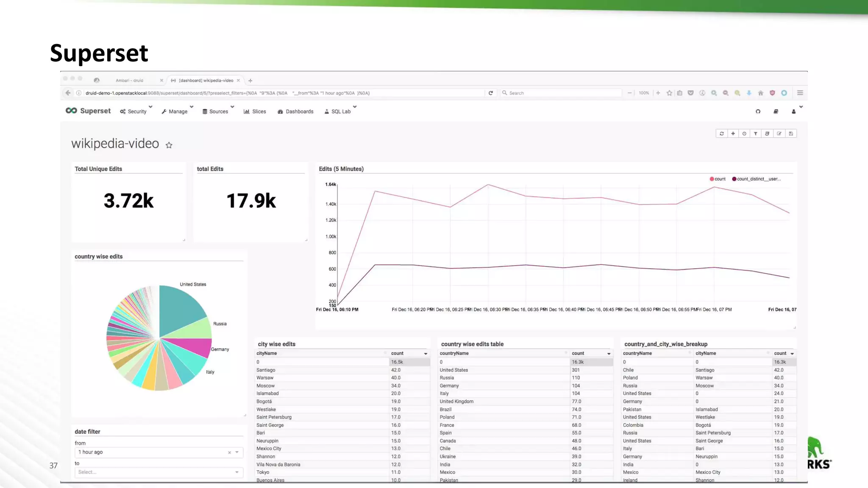The image size is (868, 488).
Task: Toggle the count_distinct_user series legend
Action: tap(756, 179)
